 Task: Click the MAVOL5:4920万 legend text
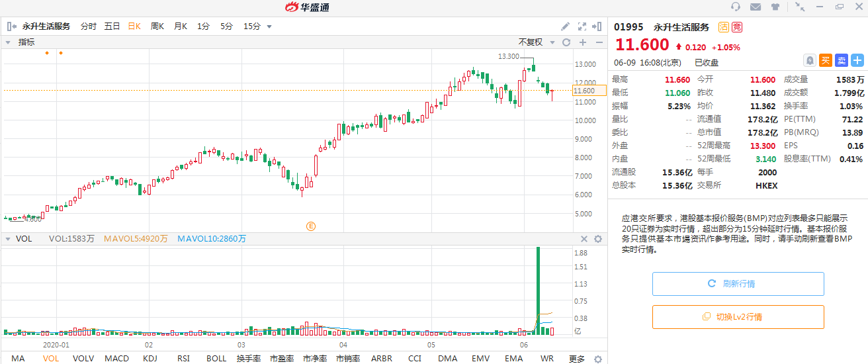pos(136,239)
